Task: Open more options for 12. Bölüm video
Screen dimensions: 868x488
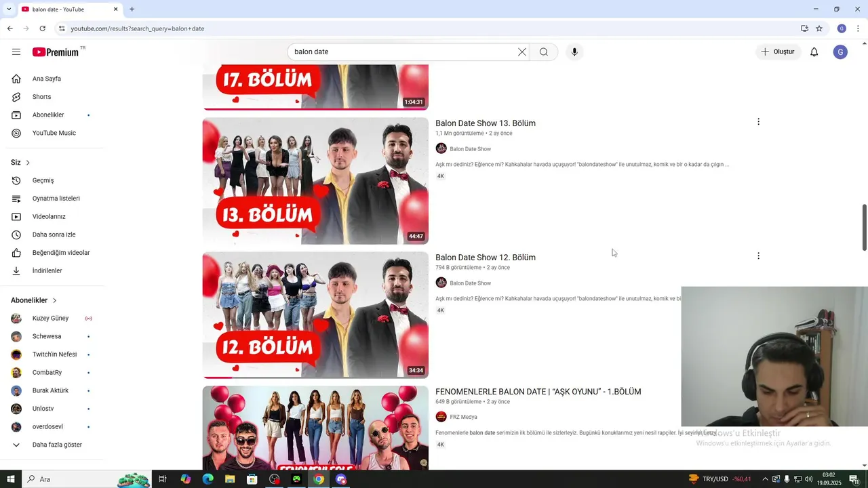Action: [758, 256]
